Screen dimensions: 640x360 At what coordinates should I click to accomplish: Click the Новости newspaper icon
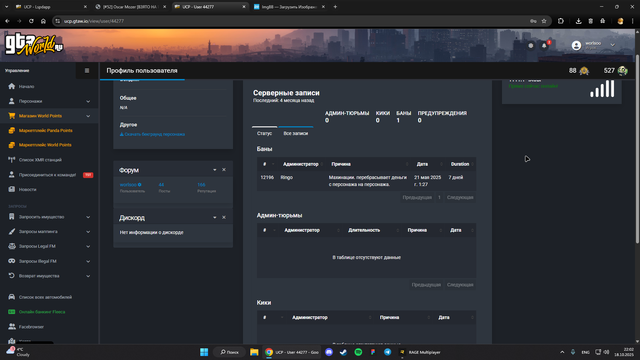coord(11,189)
